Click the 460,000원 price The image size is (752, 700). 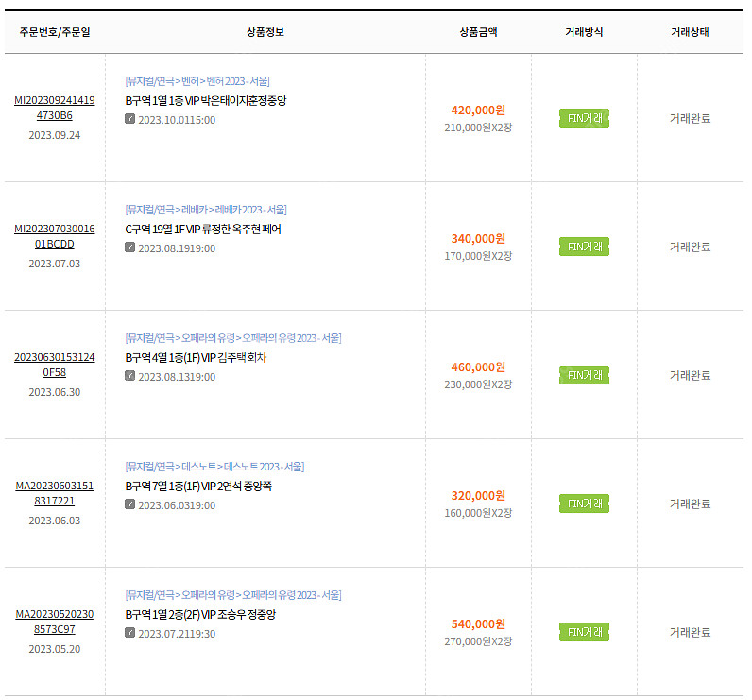pyautogui.click(x=478, y=367)
